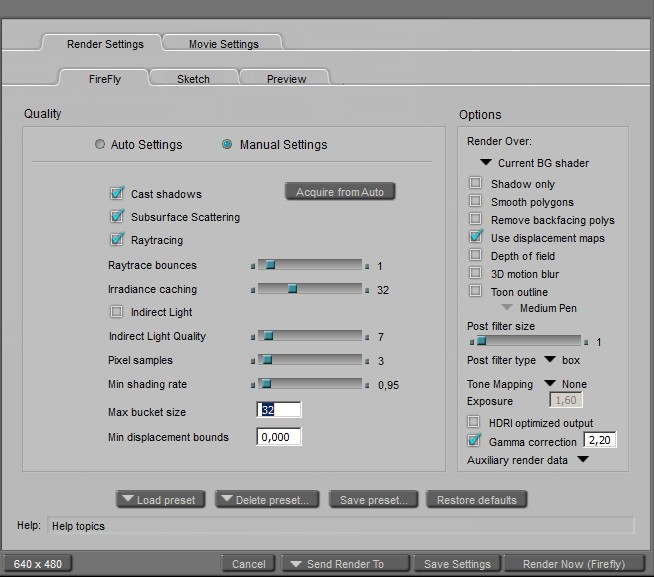Screen dimensions: 654x577
Task: Enable the Shadow only checkbox
Action: pos(475,184)
